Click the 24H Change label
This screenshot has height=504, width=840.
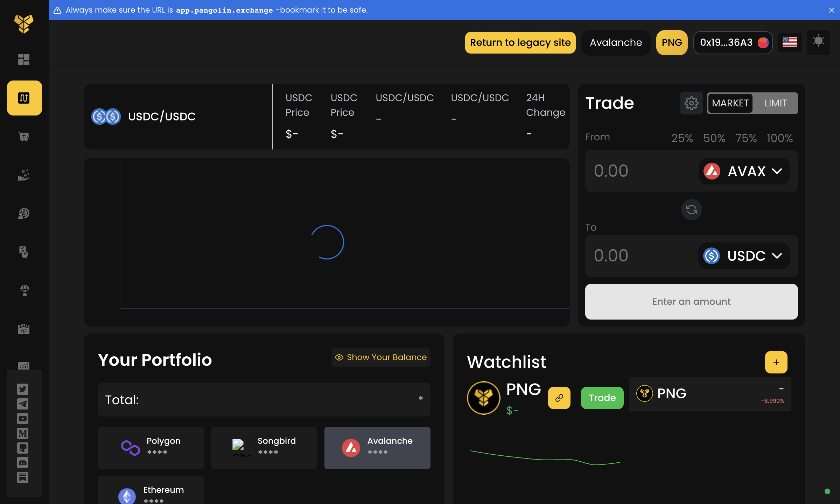[546, 105]
